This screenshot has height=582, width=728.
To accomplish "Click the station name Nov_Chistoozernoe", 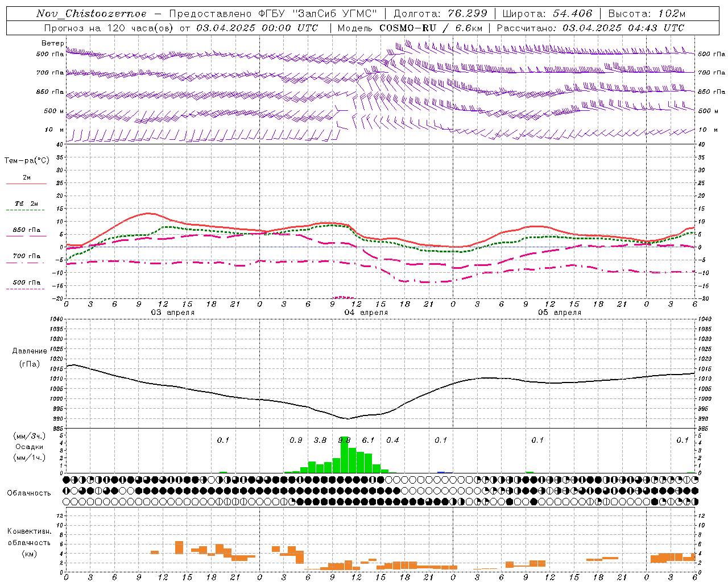I will tap(91, 14).
